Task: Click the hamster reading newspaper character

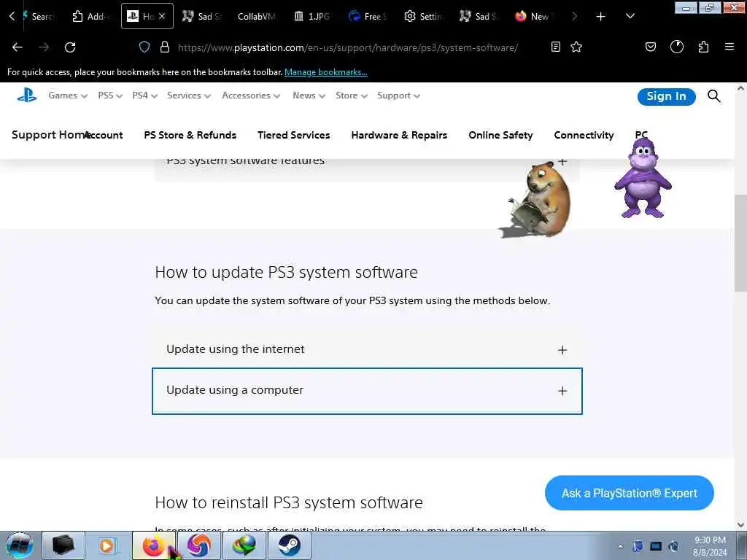Action: coord(536,200)
